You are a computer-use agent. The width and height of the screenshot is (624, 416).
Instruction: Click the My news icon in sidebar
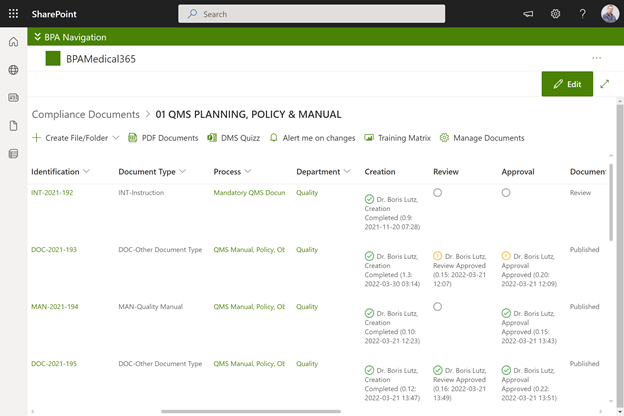tap(13, 98)
